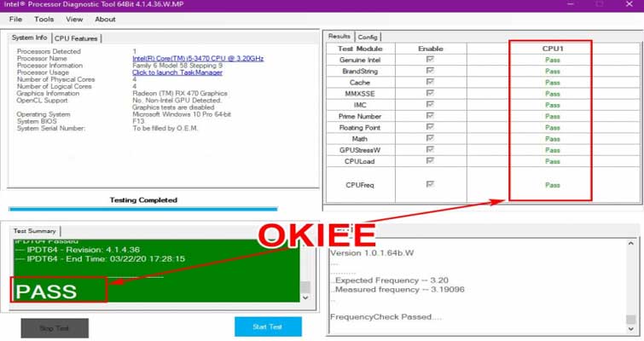Toggle the IMC enable checkbox

click(430, 105)
